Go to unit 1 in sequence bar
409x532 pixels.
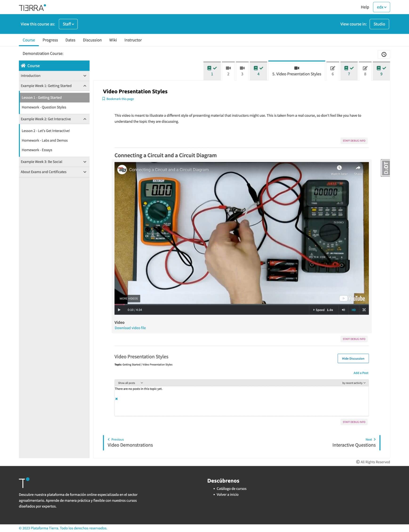coord(212,71)
